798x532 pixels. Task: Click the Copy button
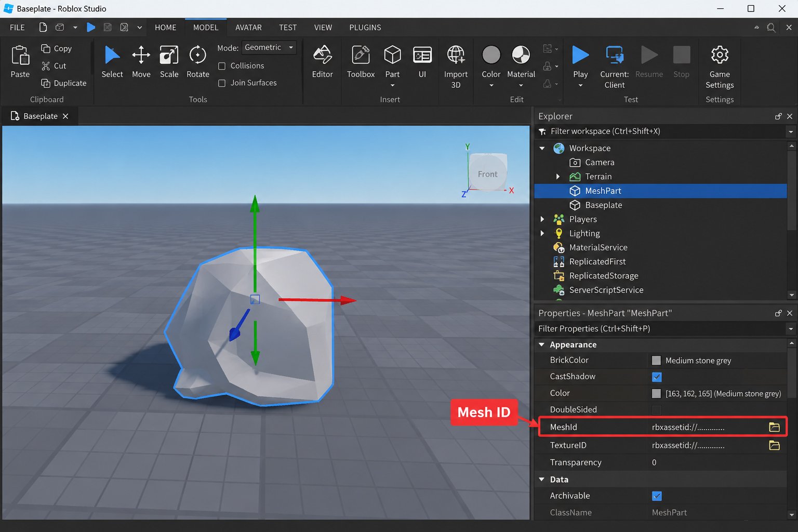tap(56, 48)
